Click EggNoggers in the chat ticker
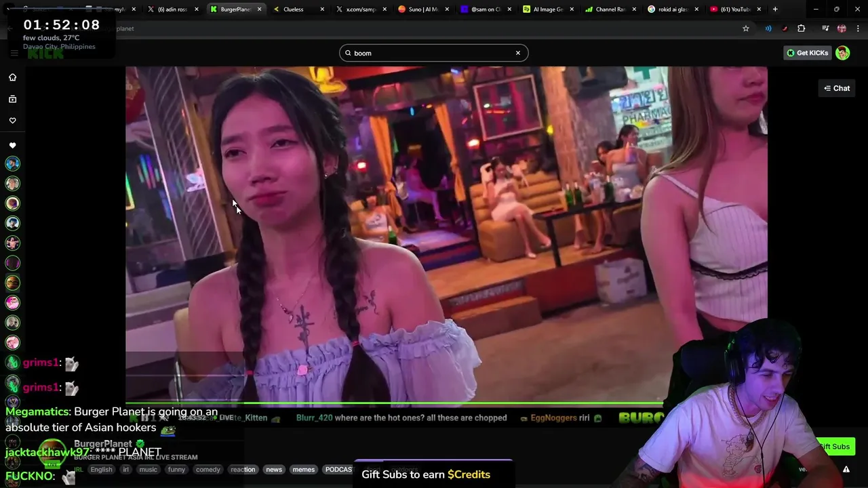Viewport: 868px width, 488px height. point(553,418)
